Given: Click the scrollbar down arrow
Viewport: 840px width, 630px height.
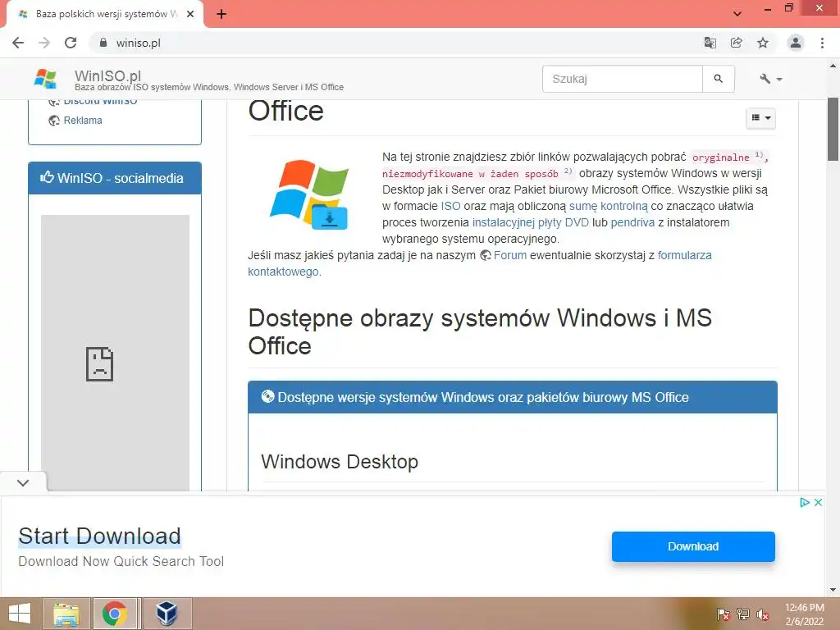Looking at the screenshot, I should [833, 591].
